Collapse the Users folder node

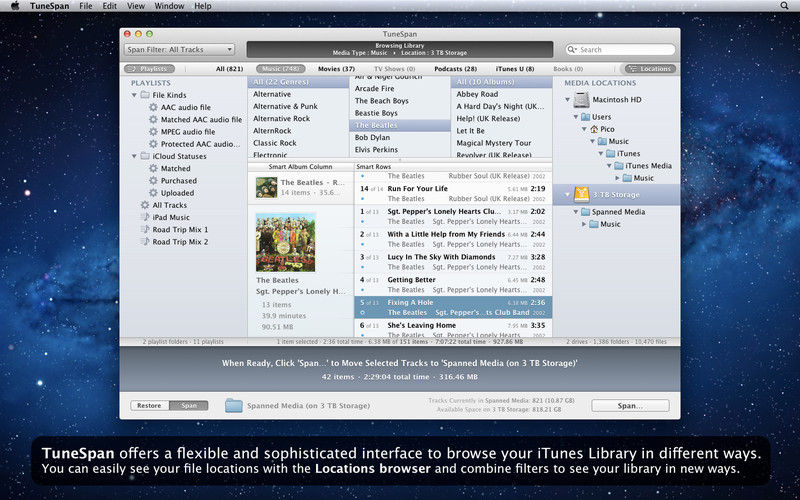click(x=576, y=117)
